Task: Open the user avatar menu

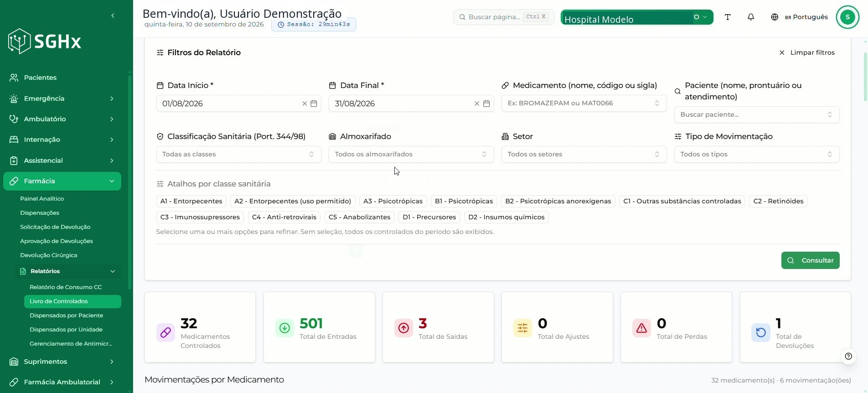Action: pyautogui.click(x=847, y=17)
